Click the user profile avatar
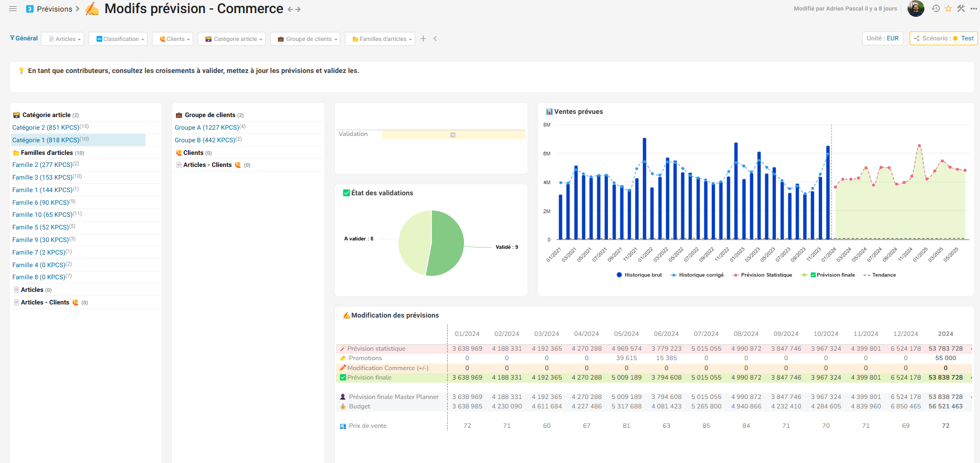The image size is (980, 463). [915, 8]
